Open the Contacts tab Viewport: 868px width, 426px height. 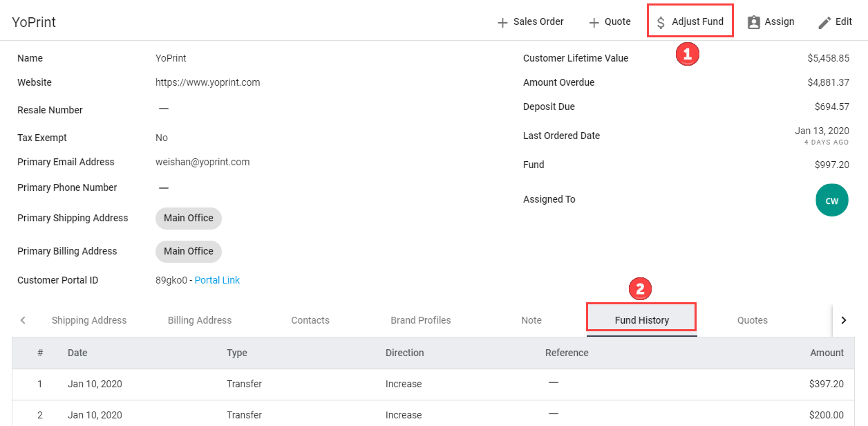pos(310,320)
